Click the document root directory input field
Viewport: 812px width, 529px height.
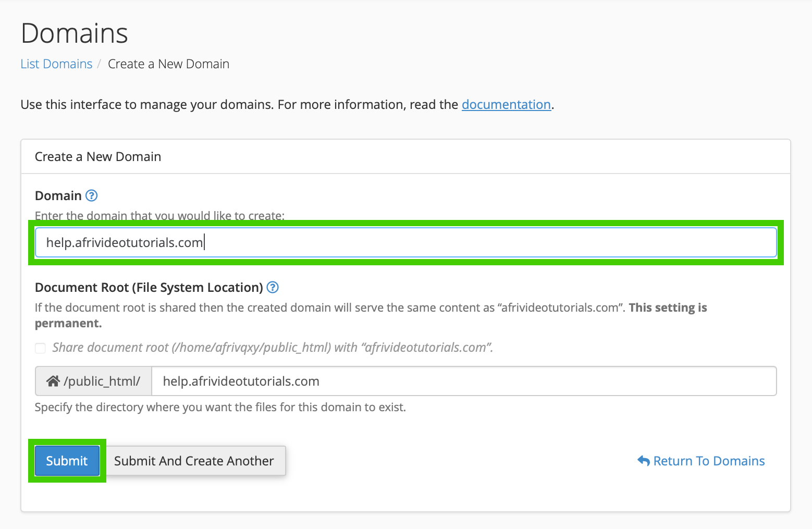463,382
